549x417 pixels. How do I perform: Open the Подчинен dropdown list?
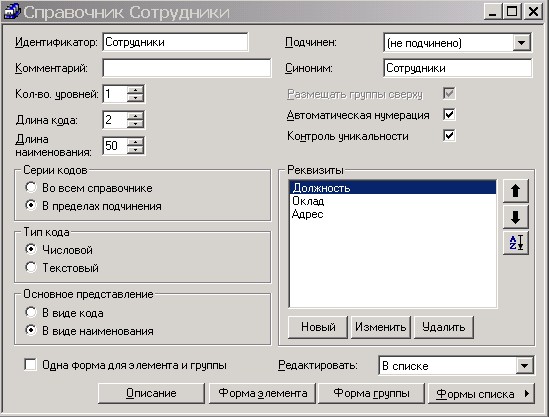[x=521, y=43]
